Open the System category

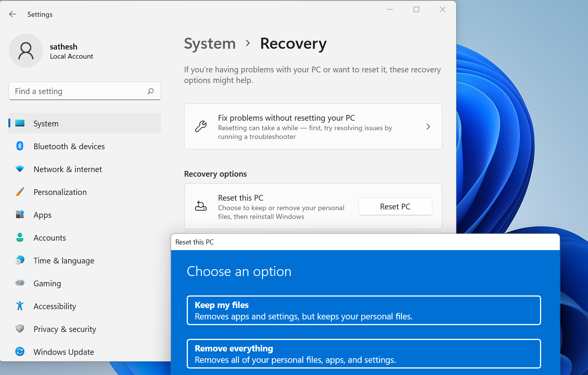(85, 123)
